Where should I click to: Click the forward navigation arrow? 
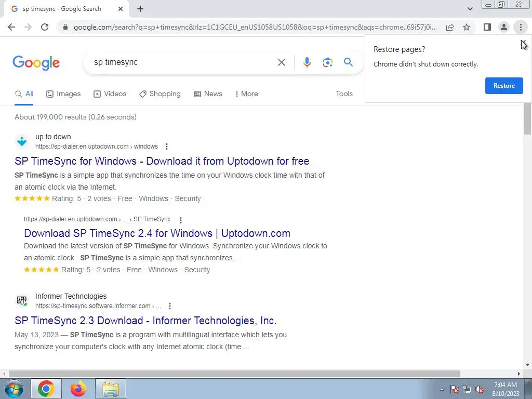(28, 27)
